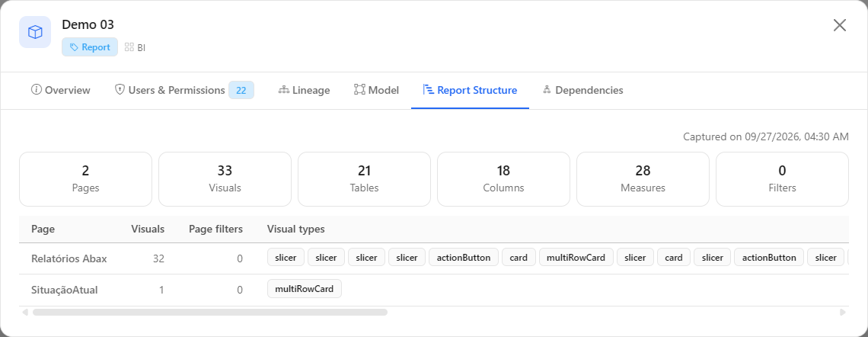Screen dimensions: 868x337
Task: Select the Relatórios Abax row
Action: (x=433, y=258)
